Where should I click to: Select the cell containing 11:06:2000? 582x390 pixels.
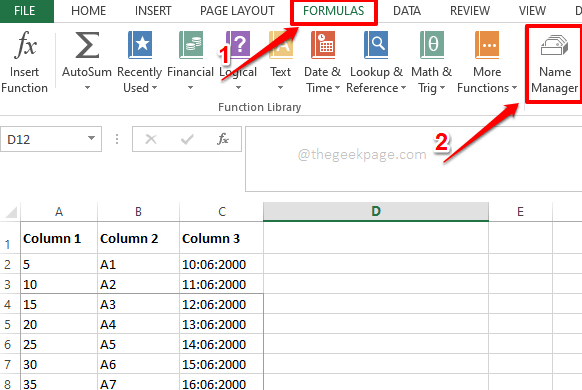222,284
